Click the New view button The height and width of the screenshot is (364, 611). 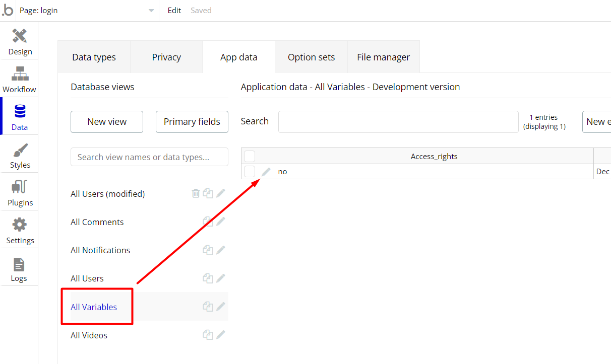click(107, 122)
